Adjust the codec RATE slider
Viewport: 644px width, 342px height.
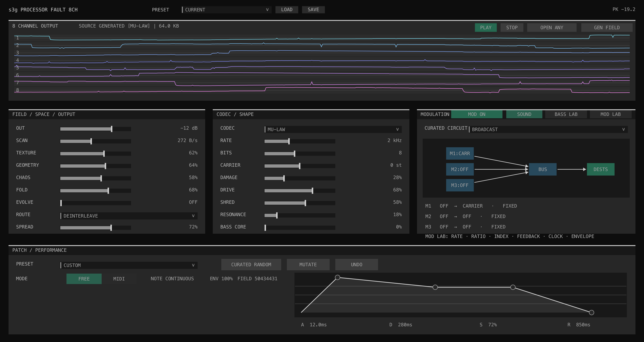click(300, 141)
